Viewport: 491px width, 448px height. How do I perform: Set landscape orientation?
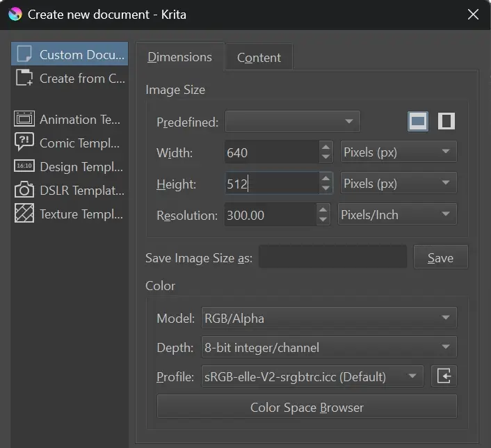tap(418, 121)
